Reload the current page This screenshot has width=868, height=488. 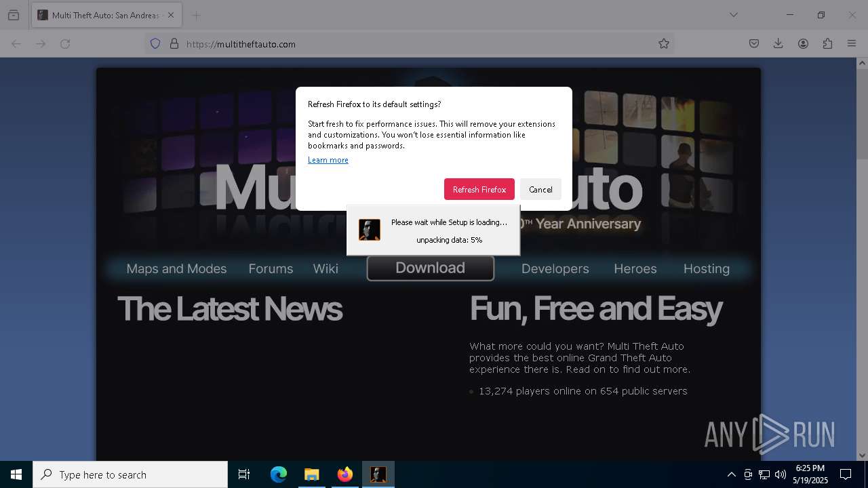(x=65, y=43)
